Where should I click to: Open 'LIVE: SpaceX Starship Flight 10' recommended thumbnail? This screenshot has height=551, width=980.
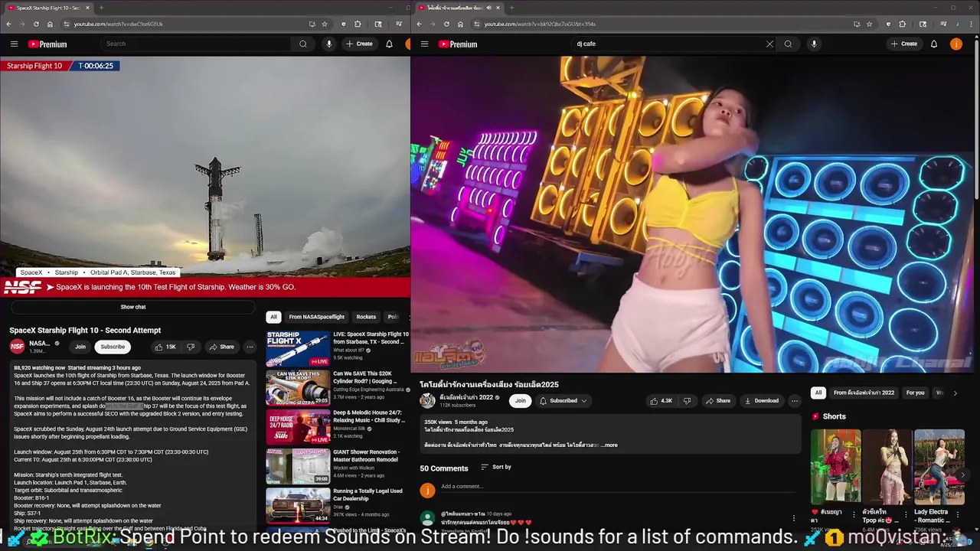298,348
